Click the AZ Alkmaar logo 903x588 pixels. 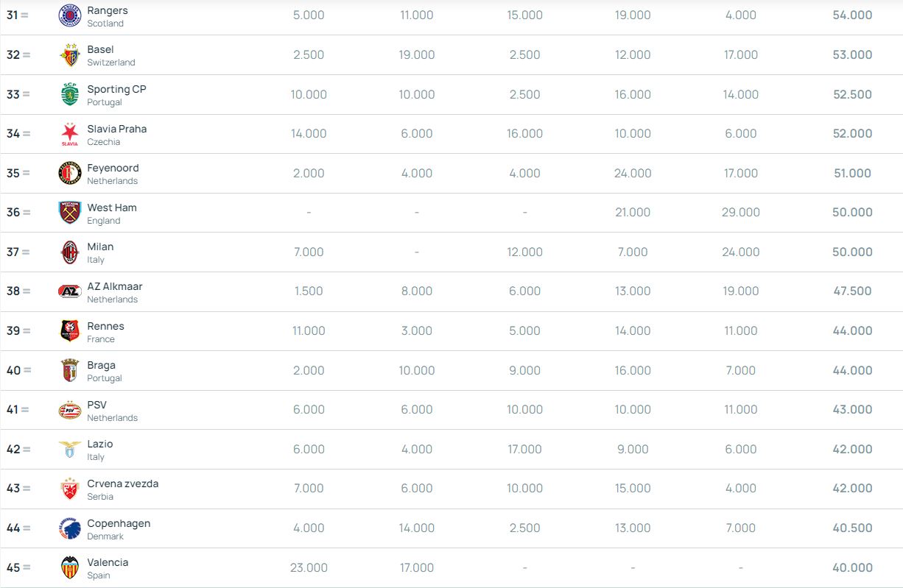(70, 291)
